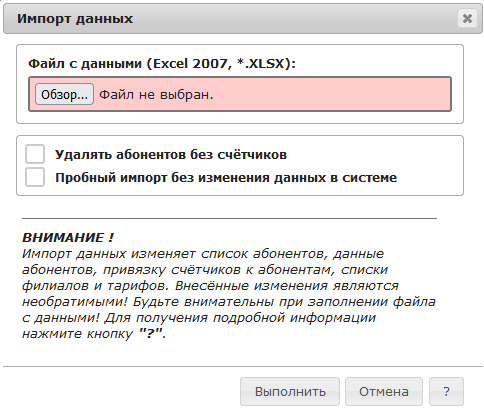Open help with the ? button

coord(446,391)
